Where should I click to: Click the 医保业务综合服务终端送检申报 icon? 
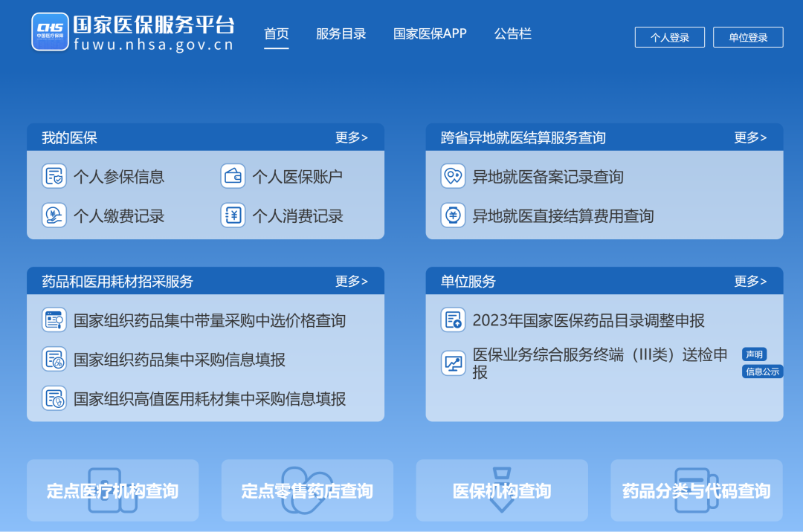(x=454, y=363)
